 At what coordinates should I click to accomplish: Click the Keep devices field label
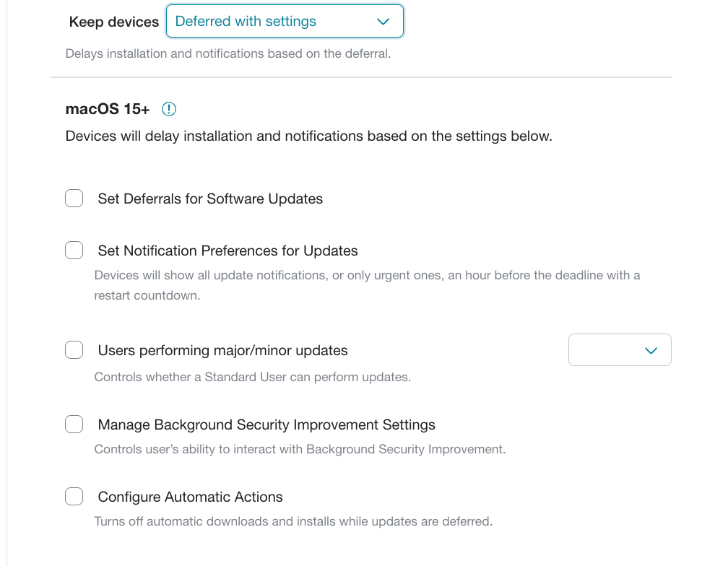[x=114, y=22]
